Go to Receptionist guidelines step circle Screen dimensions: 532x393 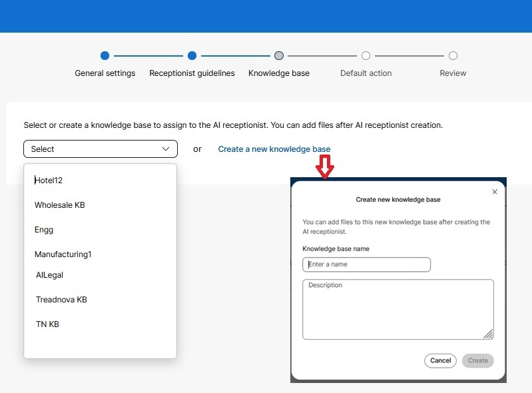192,56
